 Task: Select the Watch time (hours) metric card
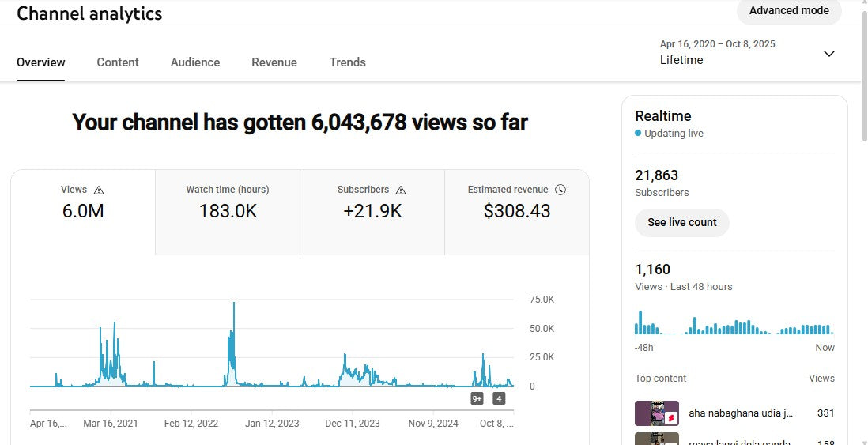tap(228, 202)
